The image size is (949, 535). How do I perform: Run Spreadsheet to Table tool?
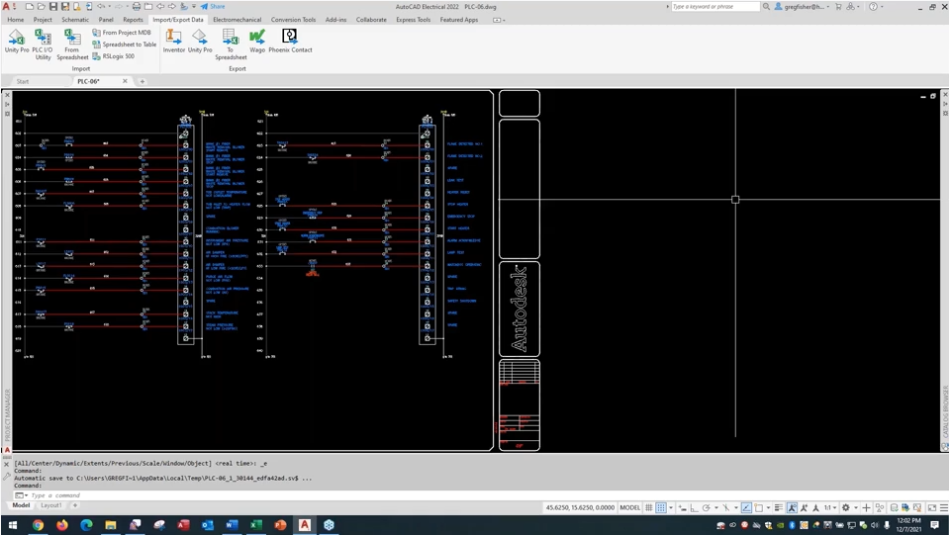point(124,44)
